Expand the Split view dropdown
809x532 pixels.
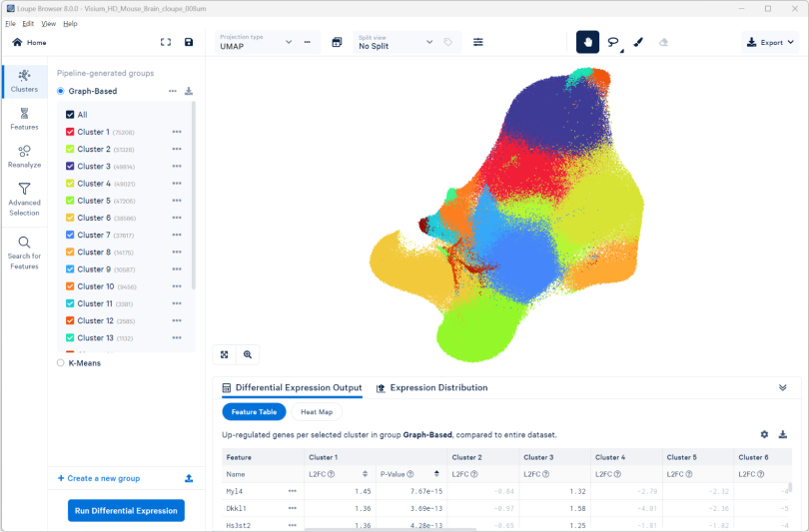click(x=396, y=42)
